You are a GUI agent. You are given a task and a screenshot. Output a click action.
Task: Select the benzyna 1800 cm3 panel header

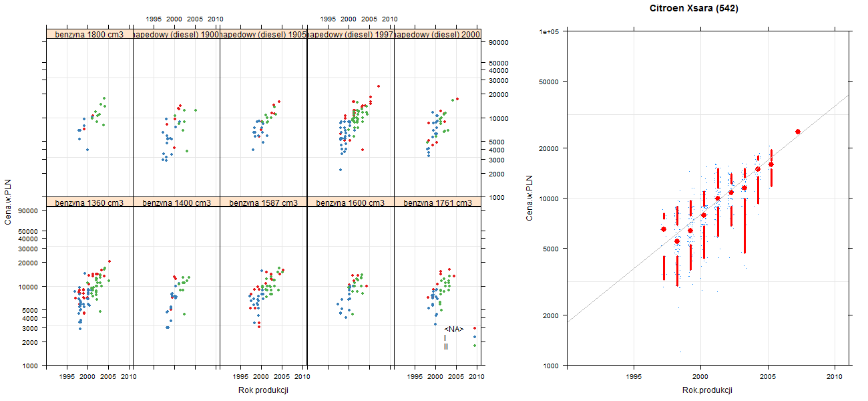click(89, 34)
